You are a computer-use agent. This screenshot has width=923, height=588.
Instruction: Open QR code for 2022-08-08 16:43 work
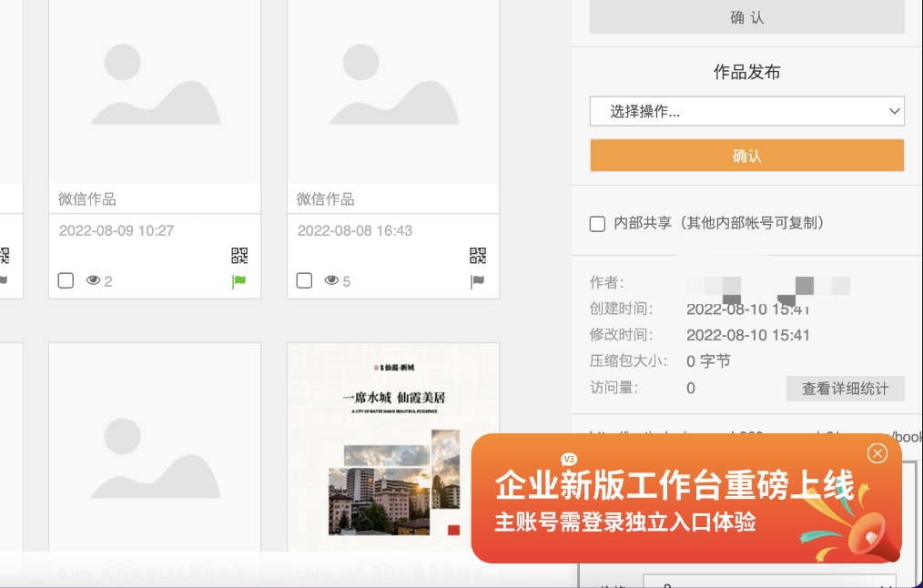[x=478, y=256]
